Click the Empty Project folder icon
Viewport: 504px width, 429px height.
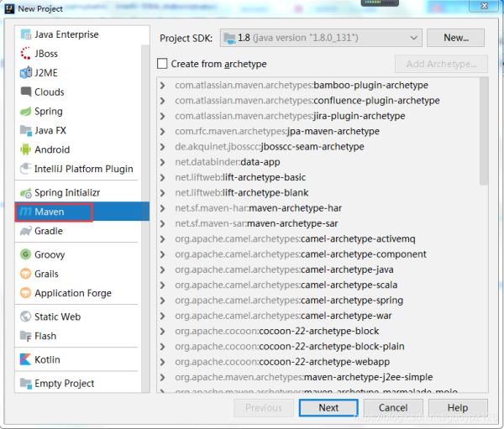26,383
